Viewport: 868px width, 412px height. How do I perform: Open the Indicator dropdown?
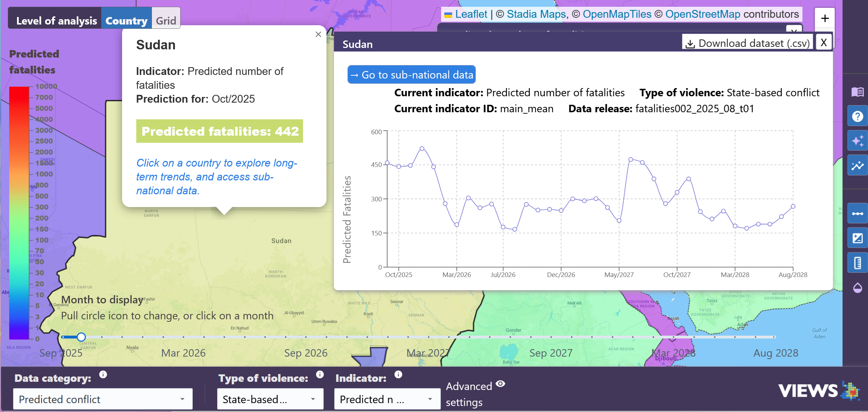click(x=387, y=399)
